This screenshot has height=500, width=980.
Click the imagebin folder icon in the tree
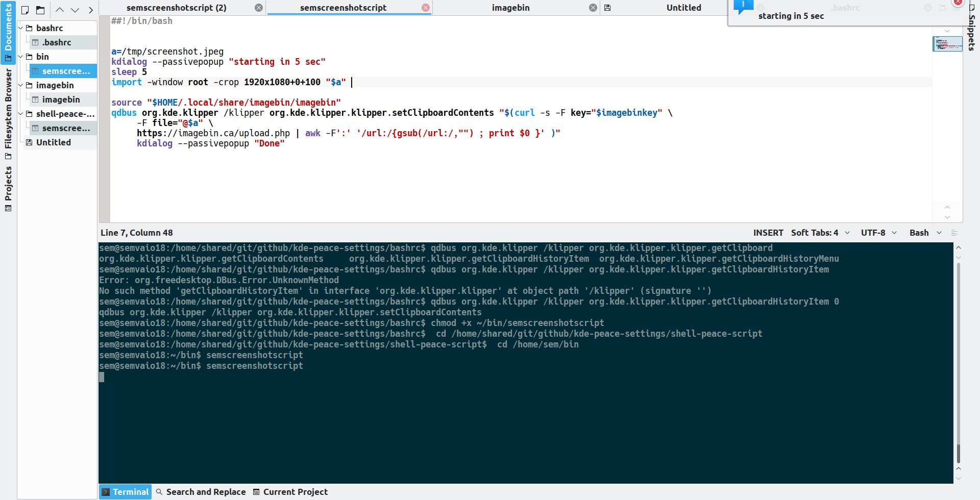tap(29, 85)
